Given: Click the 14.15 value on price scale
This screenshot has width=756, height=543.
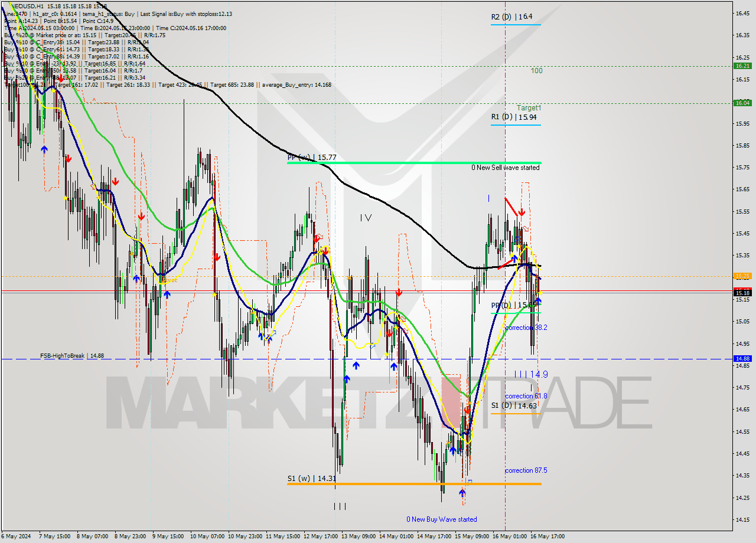Looking at the screenshot, I should (x=742, y=519).
